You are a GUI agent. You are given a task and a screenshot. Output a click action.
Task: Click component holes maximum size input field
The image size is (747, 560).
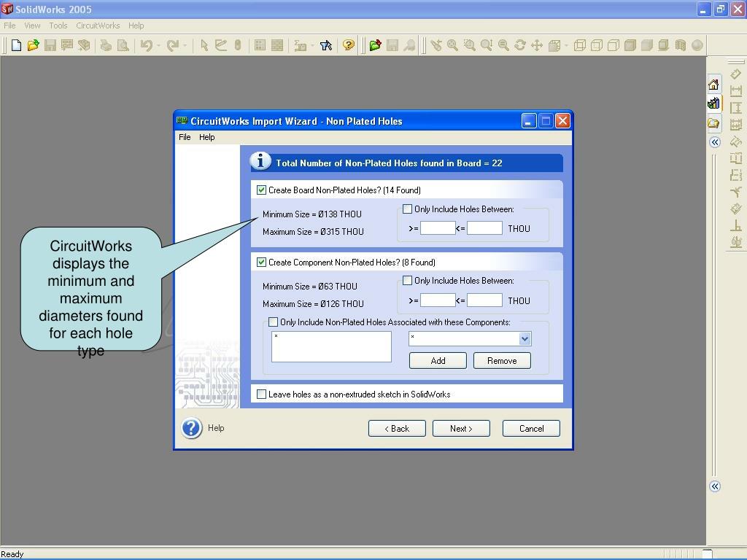click(x=484, y=300)
